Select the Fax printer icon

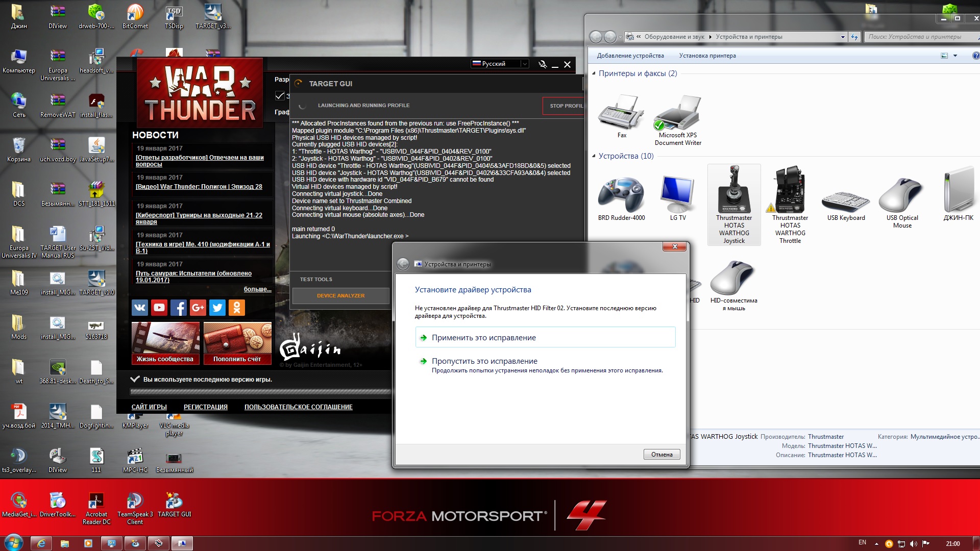[x=621, y=116]
